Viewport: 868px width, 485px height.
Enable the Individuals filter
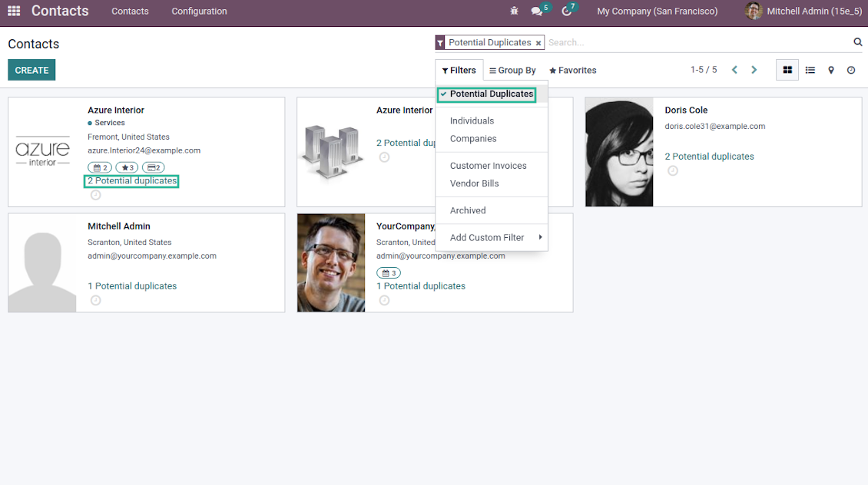[472, 120]
